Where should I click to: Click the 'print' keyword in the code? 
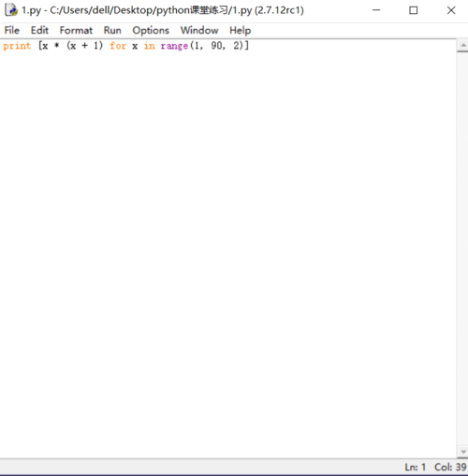[17, 46]
